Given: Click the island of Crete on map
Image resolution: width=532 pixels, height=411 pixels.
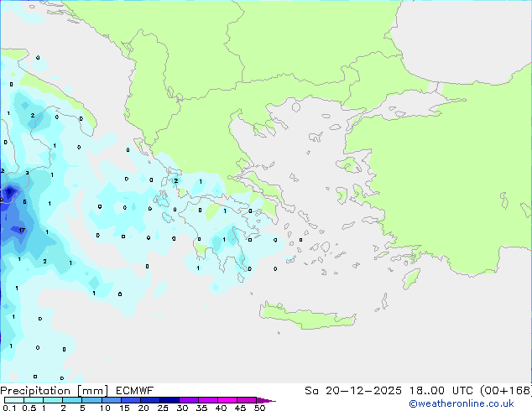Looking at the screenshot, I should pos(307,317).
